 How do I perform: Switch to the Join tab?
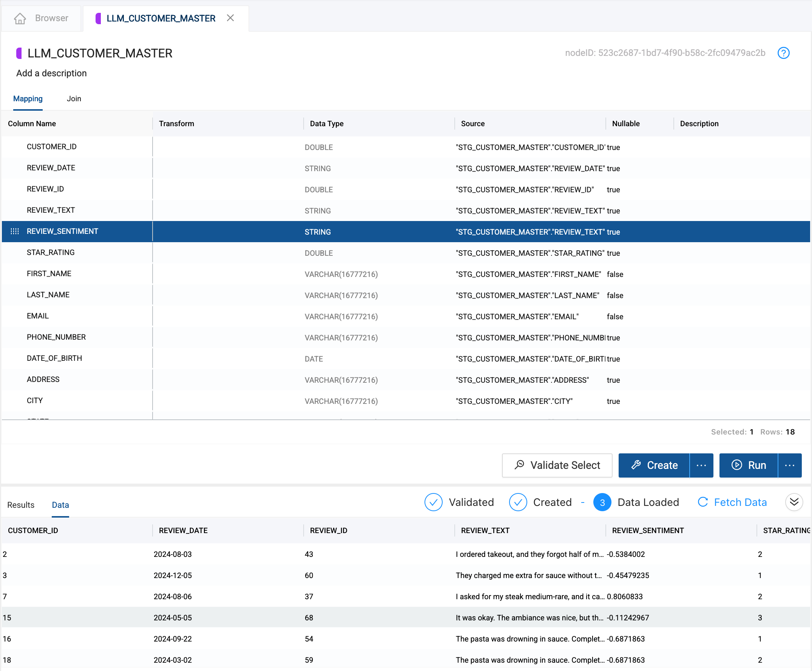(x=74, y=99)
